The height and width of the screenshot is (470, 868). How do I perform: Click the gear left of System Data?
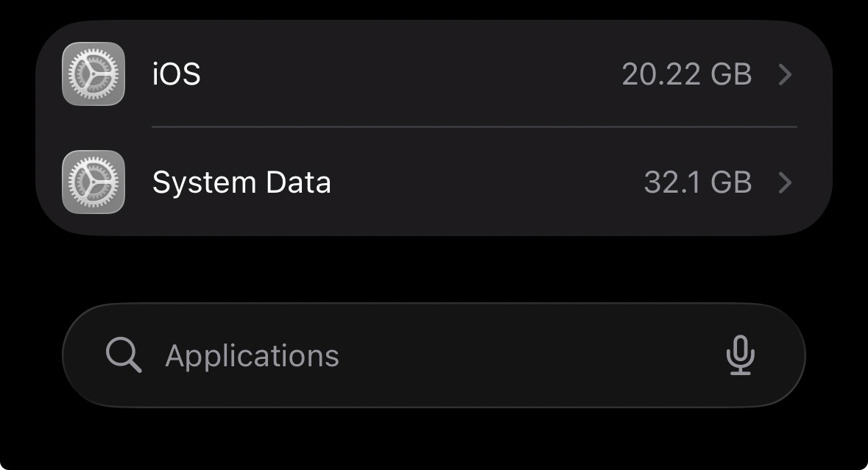click(x=93, y=182)
